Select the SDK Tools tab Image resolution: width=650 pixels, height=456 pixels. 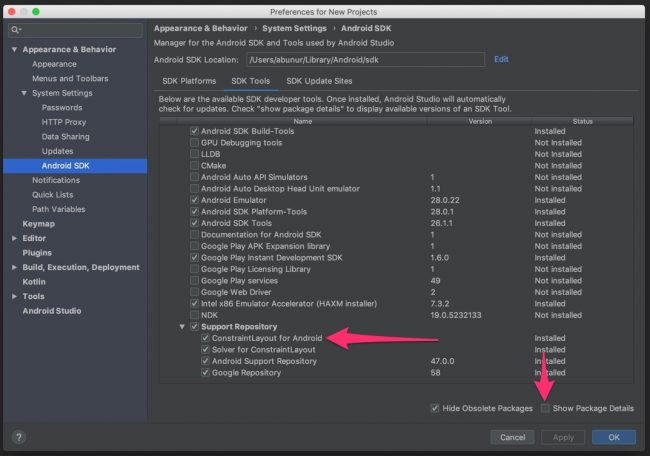coord(250,81)
